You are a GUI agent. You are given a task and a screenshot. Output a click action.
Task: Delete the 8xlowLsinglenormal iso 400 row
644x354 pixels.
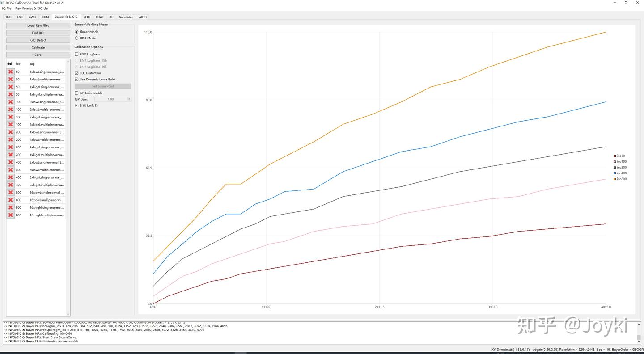[10, 162]
